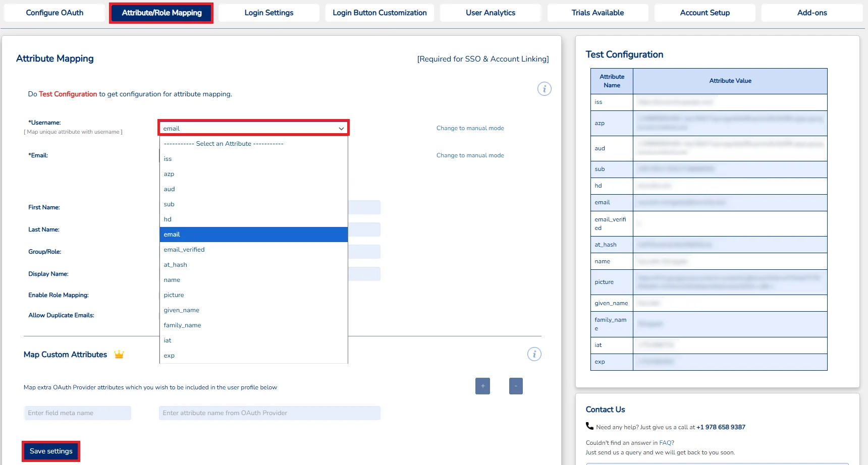Open the FAQ link
The width and height of the screenshot is (868, 465).
(666, 443)
